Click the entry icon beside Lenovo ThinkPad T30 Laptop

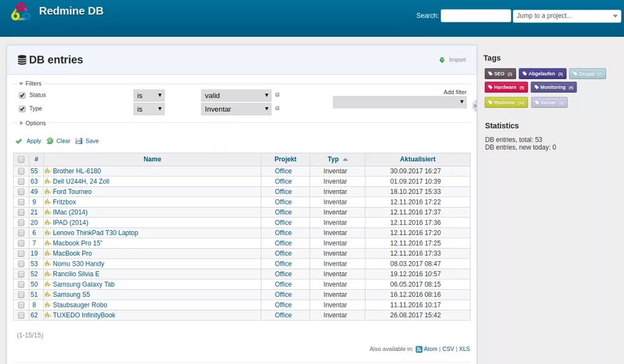pyautogui.click(x=48, y=233)
